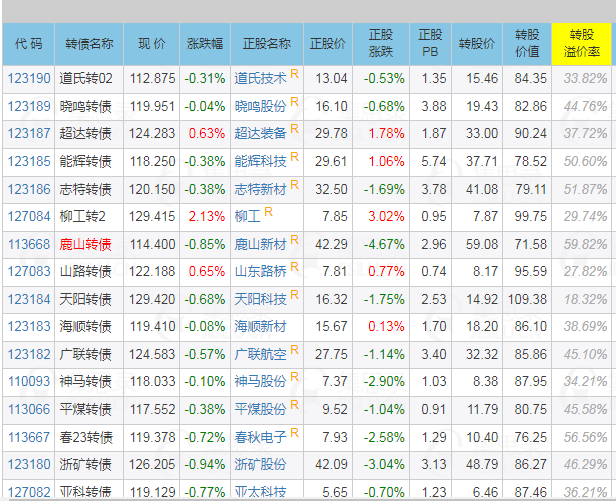The image size is (616, 501).
Task: Open stock link 天阳科技
Action: pos(260,299)
